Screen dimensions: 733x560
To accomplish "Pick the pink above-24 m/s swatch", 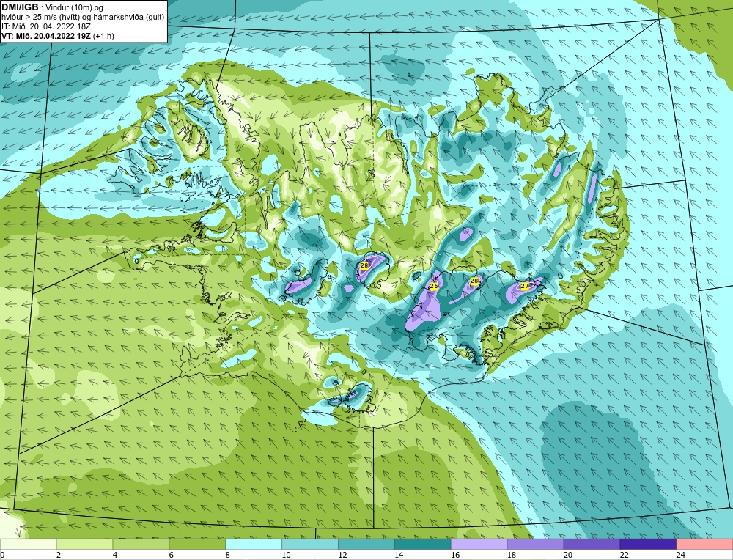I will (704, 545).
